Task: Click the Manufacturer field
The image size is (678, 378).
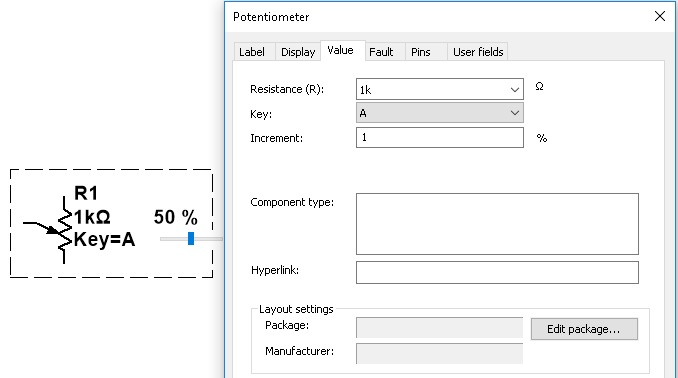Action: pyautogui.click(x=439, y=354)
